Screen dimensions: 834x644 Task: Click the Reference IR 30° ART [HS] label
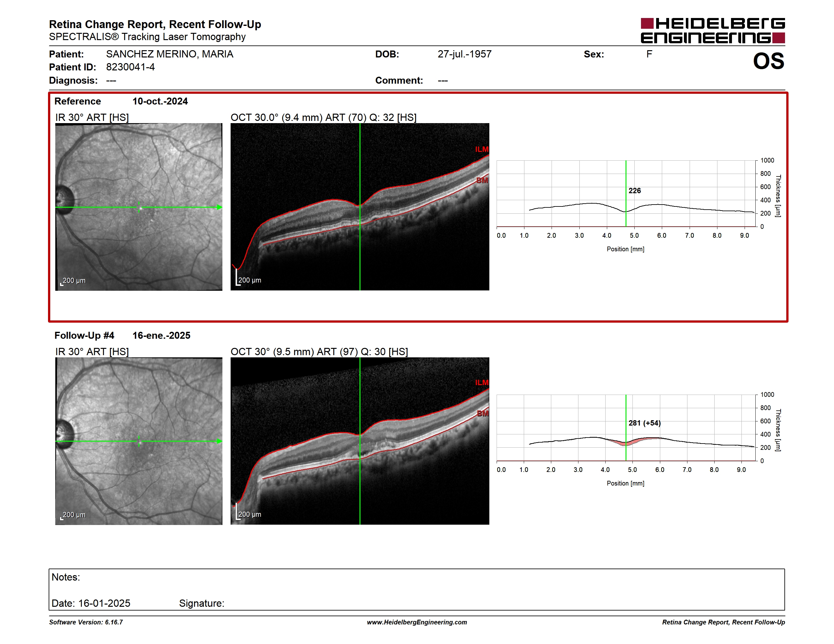tap(92, 117)
